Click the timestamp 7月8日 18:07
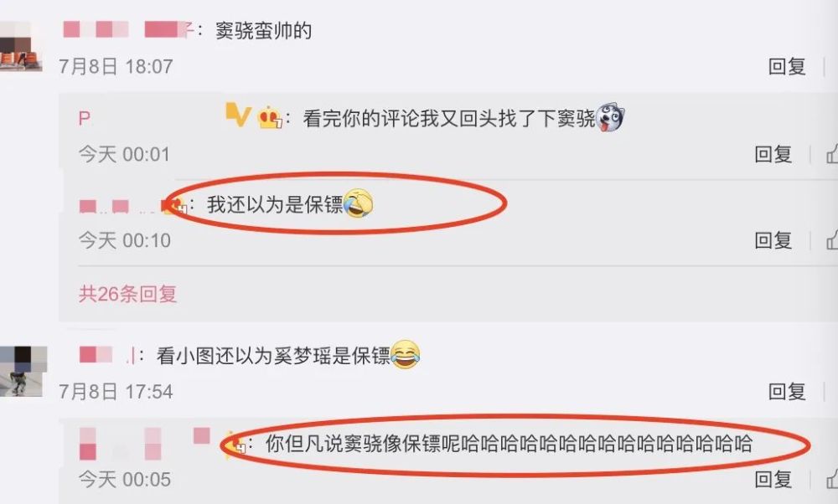838x504 pixels. click(x=116, y=66)
